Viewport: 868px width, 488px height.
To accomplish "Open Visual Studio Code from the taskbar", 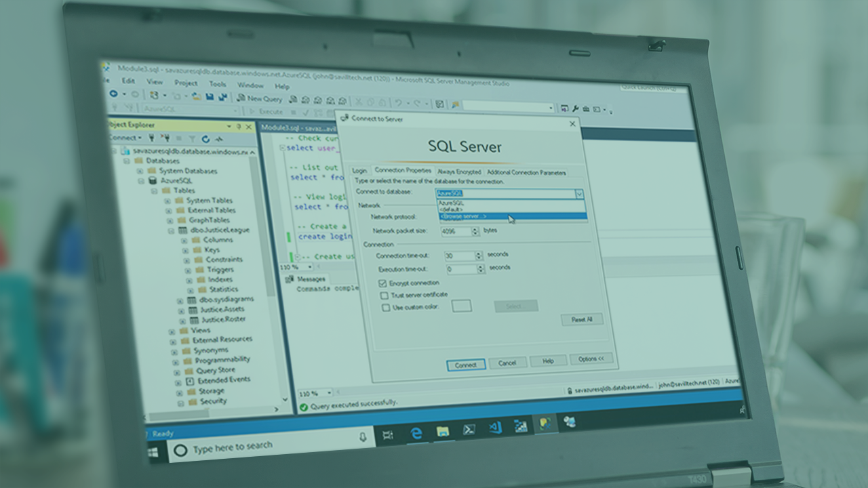I will click(495, 427).
